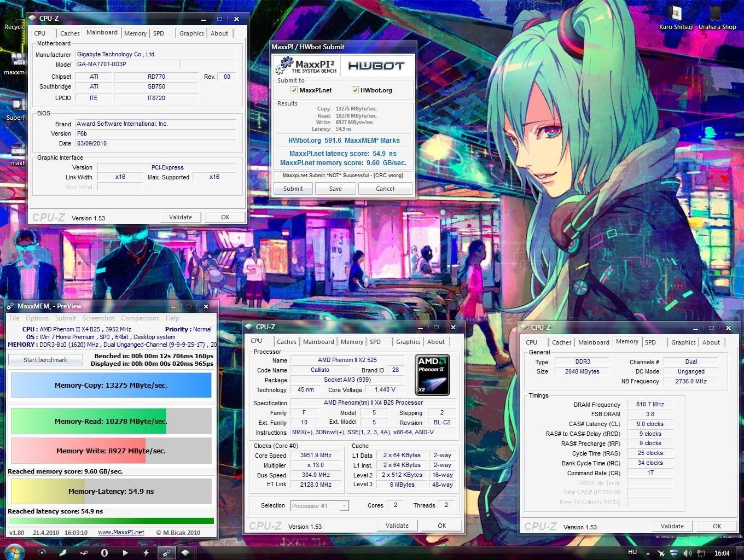Click the play arrow icon in the taskbar
Viewport: 744px width, 560px height.
point(125,553)
